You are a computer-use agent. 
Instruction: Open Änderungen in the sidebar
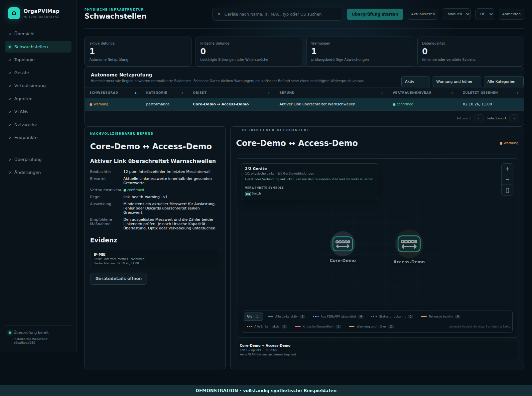tap(38, 172)
